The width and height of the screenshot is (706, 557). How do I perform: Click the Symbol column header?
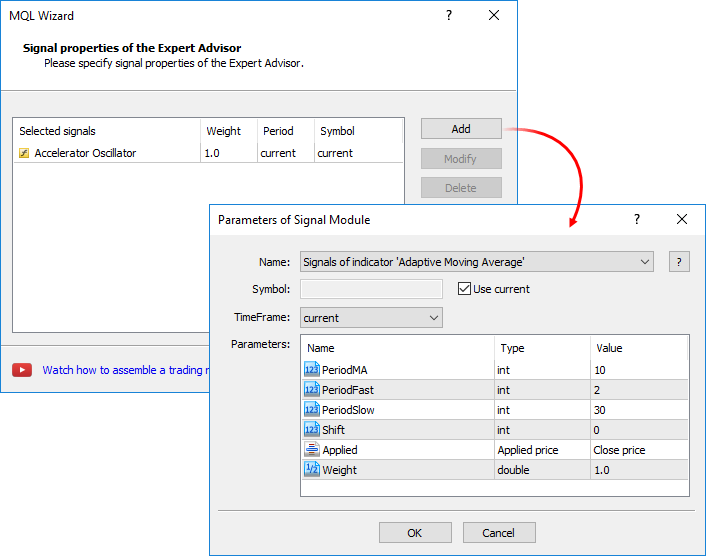337,131
